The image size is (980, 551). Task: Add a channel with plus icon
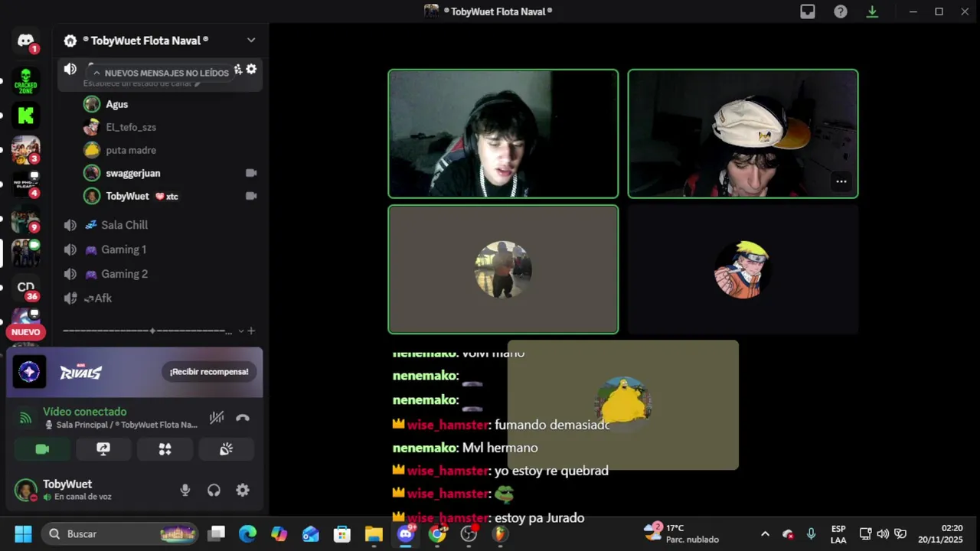[251, 331]
